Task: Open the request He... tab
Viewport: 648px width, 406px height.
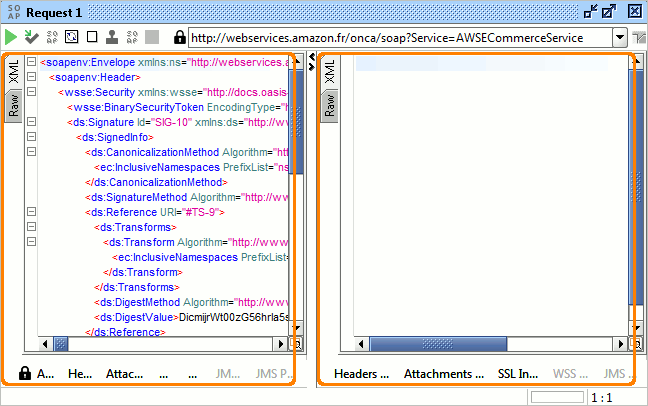Action: (80, 374)
